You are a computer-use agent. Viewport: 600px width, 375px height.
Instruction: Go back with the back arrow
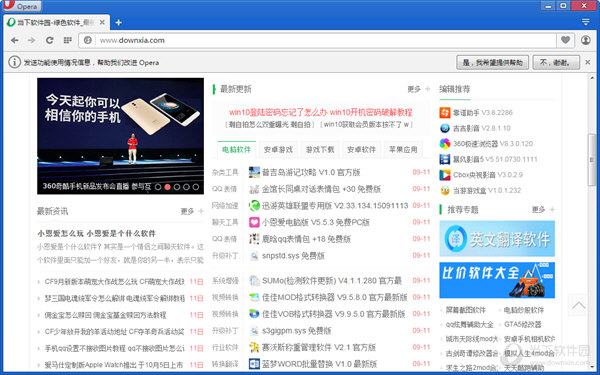click(x=15, y=40)
